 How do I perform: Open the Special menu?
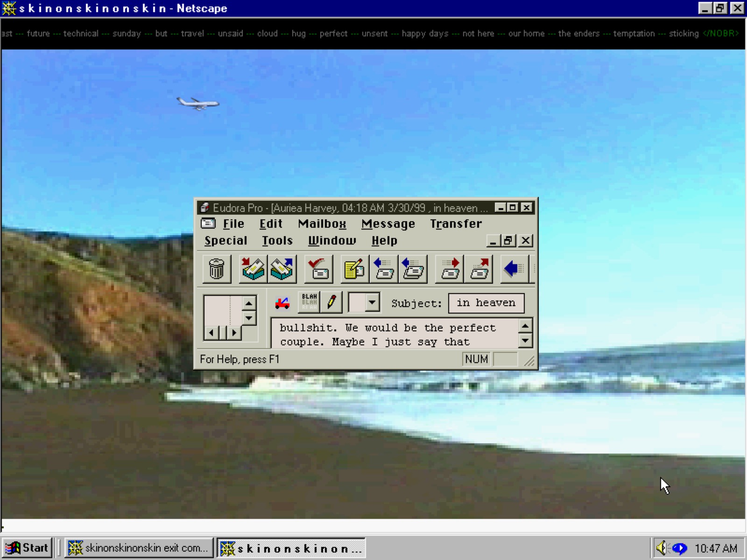226,241
